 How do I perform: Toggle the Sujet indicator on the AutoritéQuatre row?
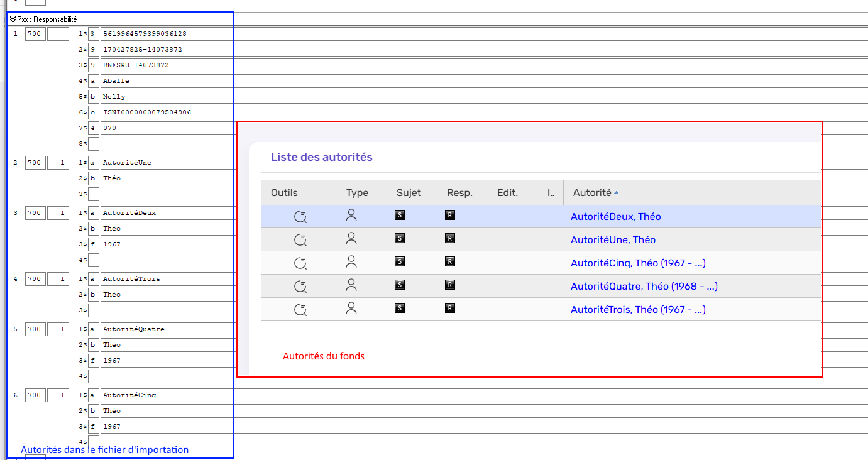(x=400, y=285)
